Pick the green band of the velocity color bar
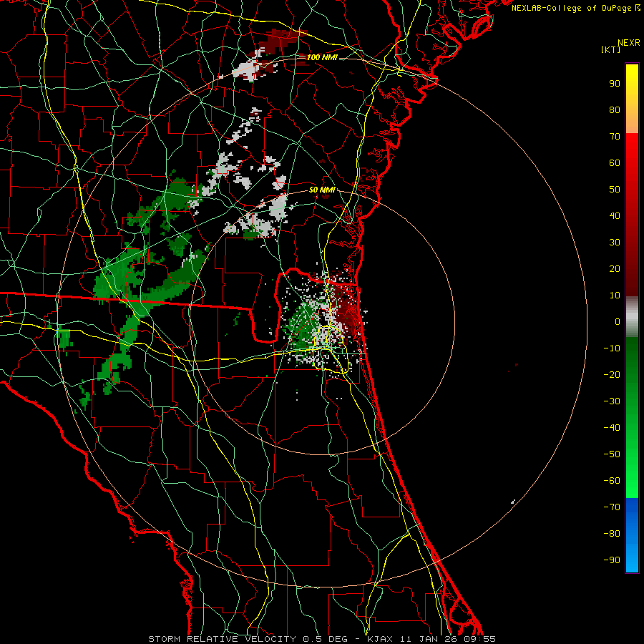The image size is (644, 644). pos(632,418)
